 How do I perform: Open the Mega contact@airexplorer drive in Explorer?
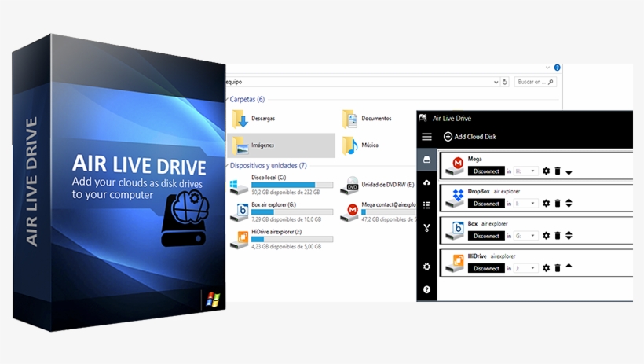[x=378, y=211]
